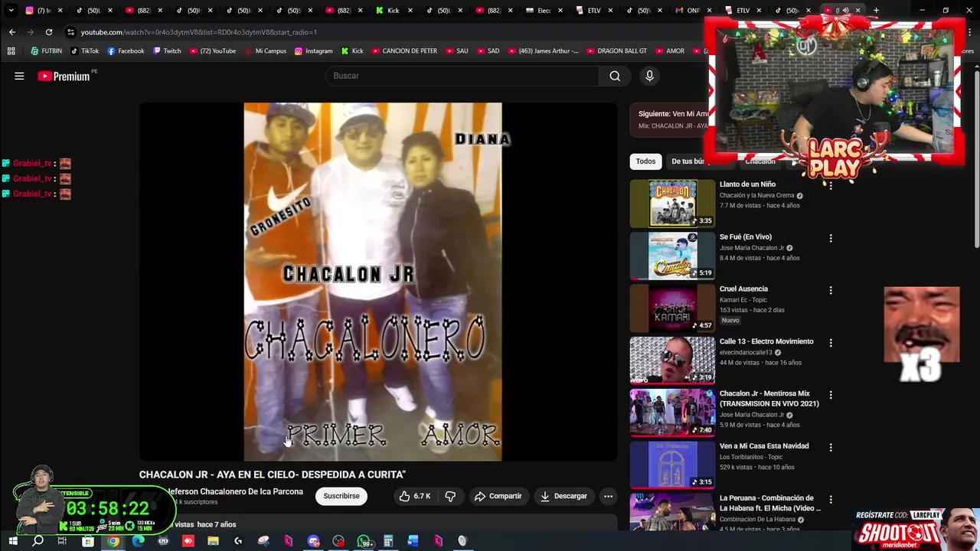Viewport: 980px width, 551px height.
Task: Open Calle 13 Electro Movimiento thumbnail
Action: [x=672, y=360]
